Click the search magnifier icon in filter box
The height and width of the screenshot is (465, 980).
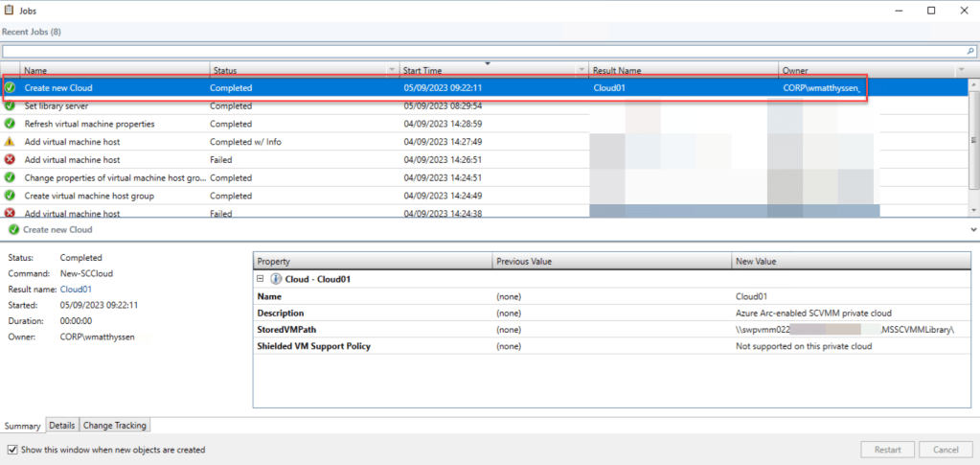tap(969, 51)
